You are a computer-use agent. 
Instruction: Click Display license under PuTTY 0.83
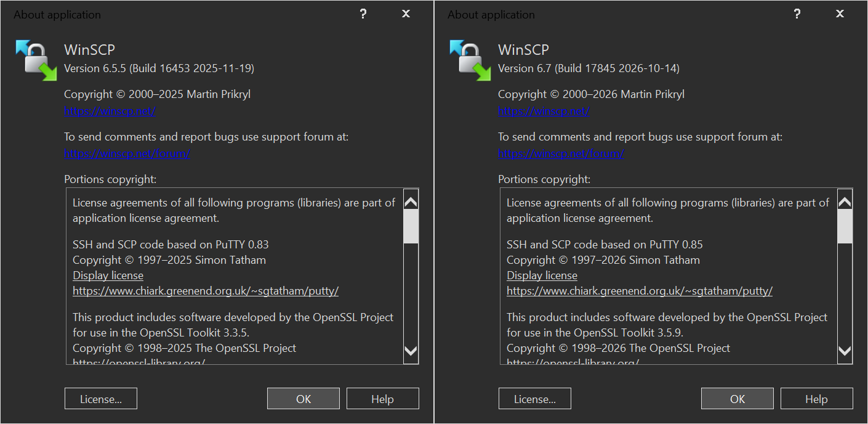tap(108, 275)
